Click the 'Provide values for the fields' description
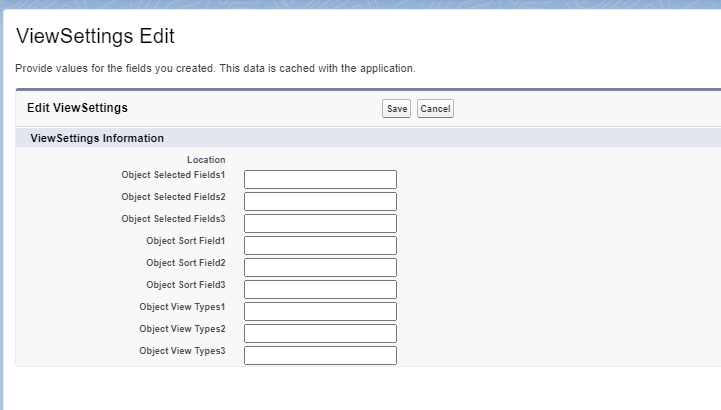Viewport: 721px width, 410px height. [215, 68]
